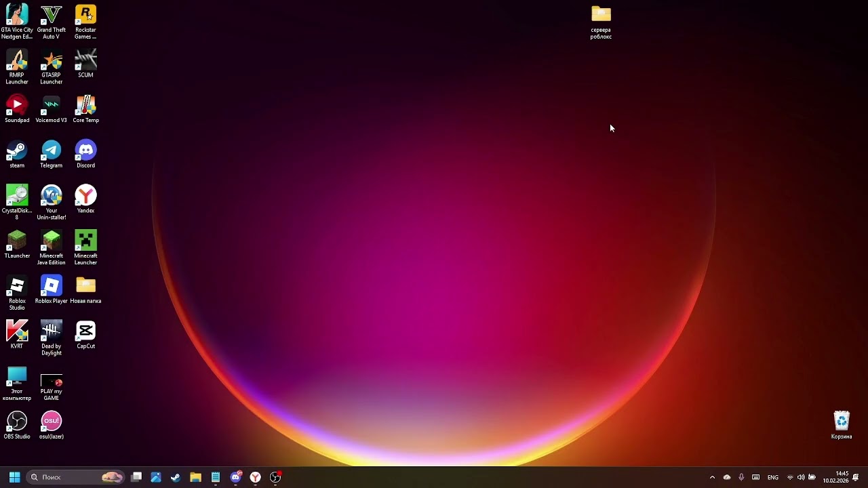868x488 pixels.
Task: Select the RMRP Launcher desktop icon
Action: 17,67
